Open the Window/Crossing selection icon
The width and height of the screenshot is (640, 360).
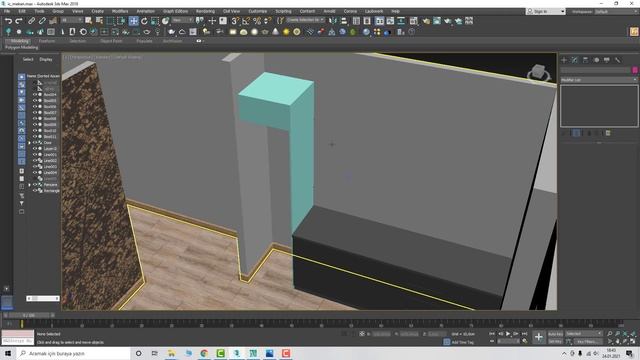click(x=122, y=20)
